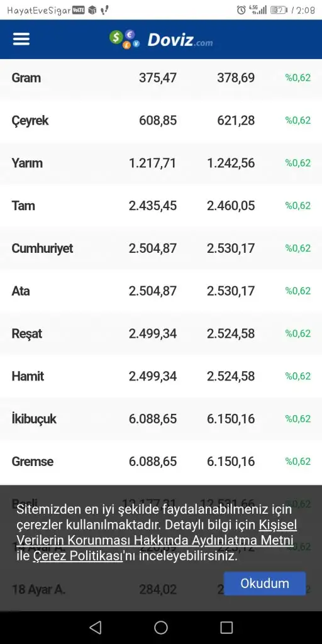This screenshot has height=644, width=322.
Task: Open the recent apps square button
Action: tap(226, 627)
